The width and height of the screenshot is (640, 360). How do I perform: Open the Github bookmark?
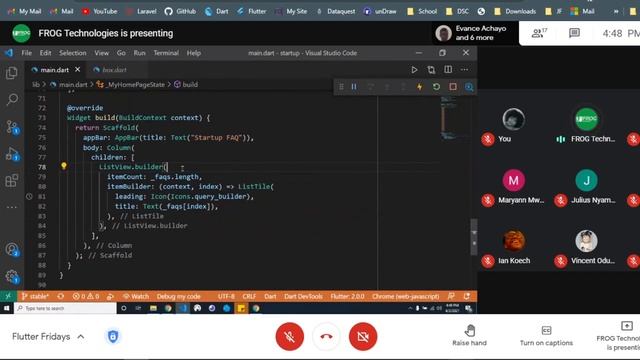click(180, 11)
